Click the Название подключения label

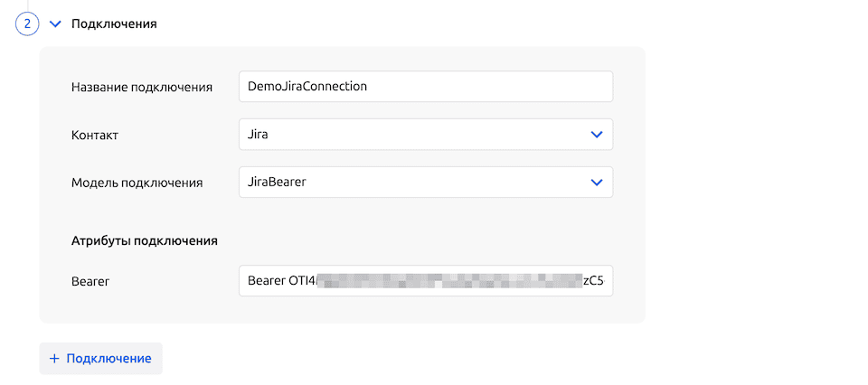coord(142,88)
